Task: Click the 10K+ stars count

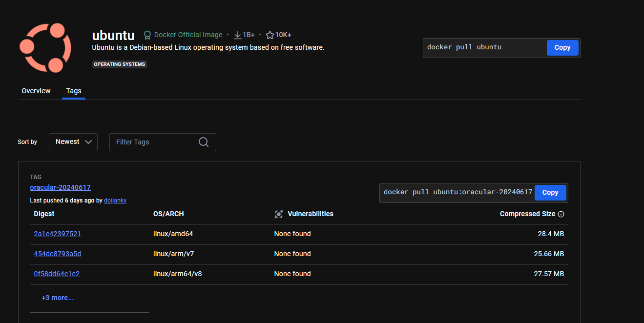Action: tap(283, 35)
